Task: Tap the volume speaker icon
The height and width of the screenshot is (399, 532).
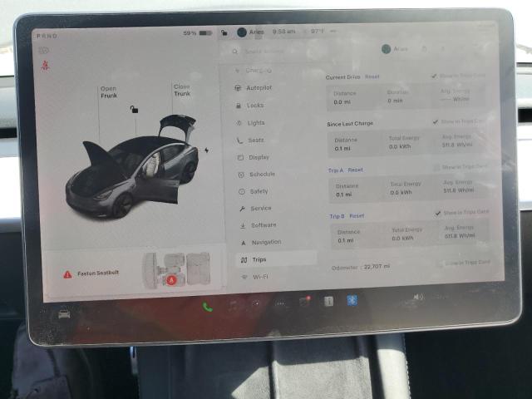Action: tap(418, 298)
